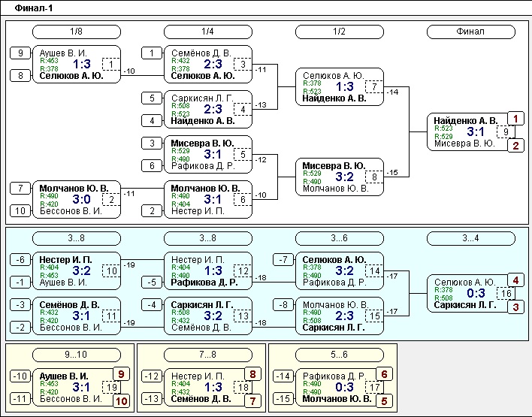Select Найденко А. В. in the final match
The width and height of the screenshot is (532, 417).
466,120
